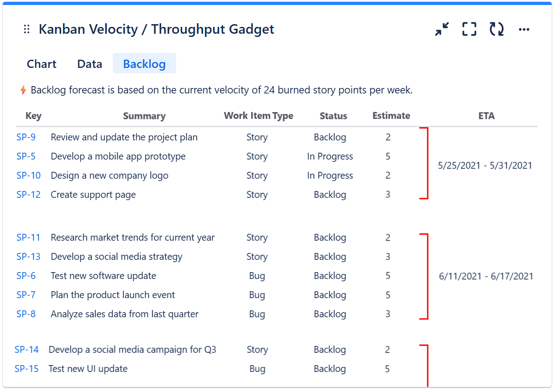Switch to the Data tab
Viewport: 554px width, 392px height.
click(x=89, y=64)
